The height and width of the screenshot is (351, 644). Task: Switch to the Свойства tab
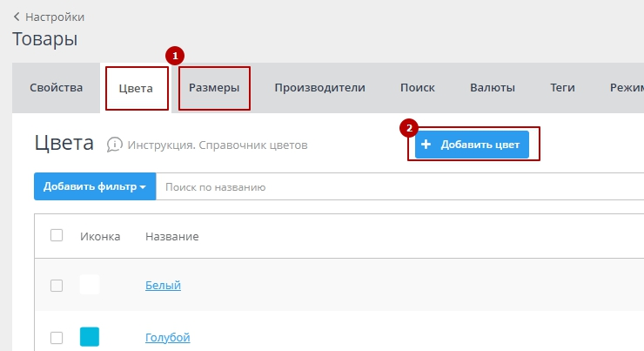coord(56,87)
